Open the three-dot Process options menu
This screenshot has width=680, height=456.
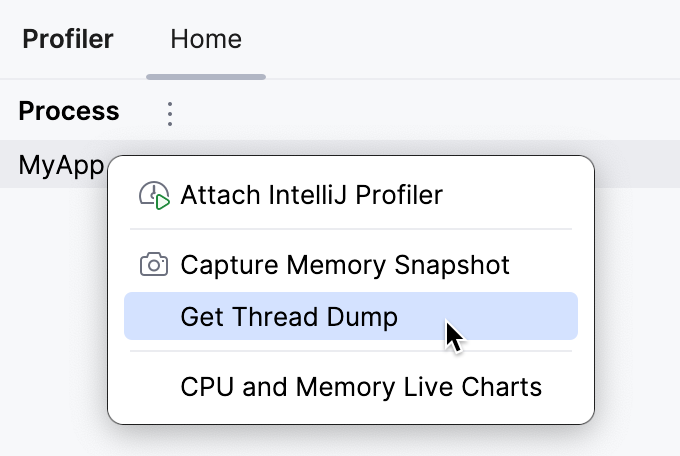(x=170, y=113)
